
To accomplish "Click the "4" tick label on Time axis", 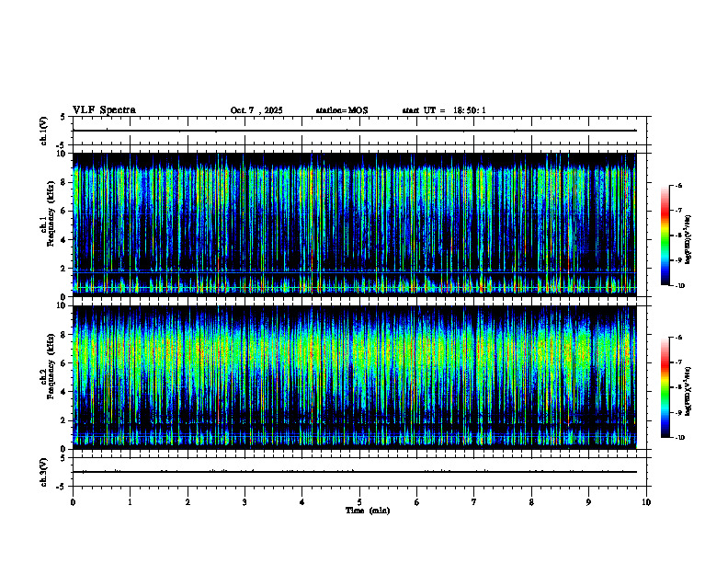I will click(x=302, y=502).
